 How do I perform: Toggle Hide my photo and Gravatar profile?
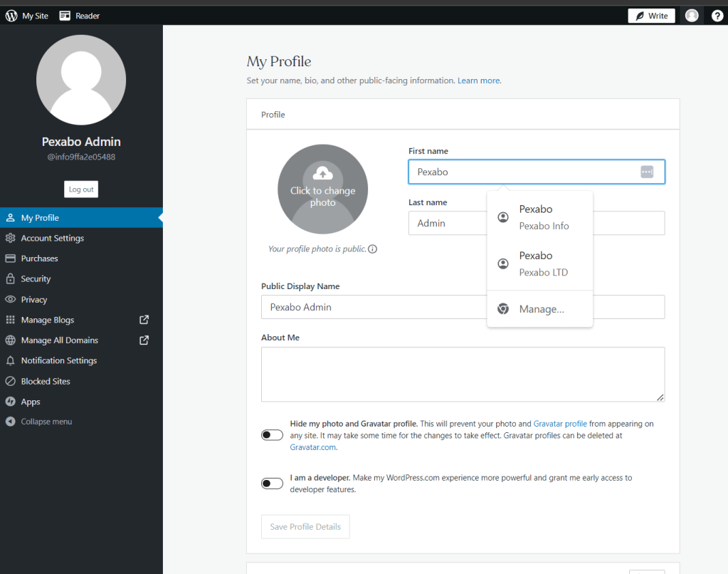[272, 435]
